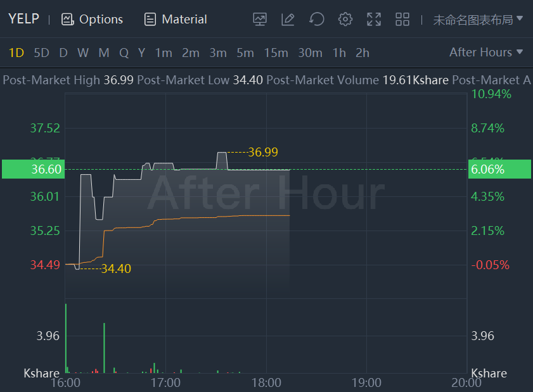The height and width of the screenshot is (392, 533).
Task: Switch to the 5D timeframe
Action: pyautogui.click(x=41, y=53)
